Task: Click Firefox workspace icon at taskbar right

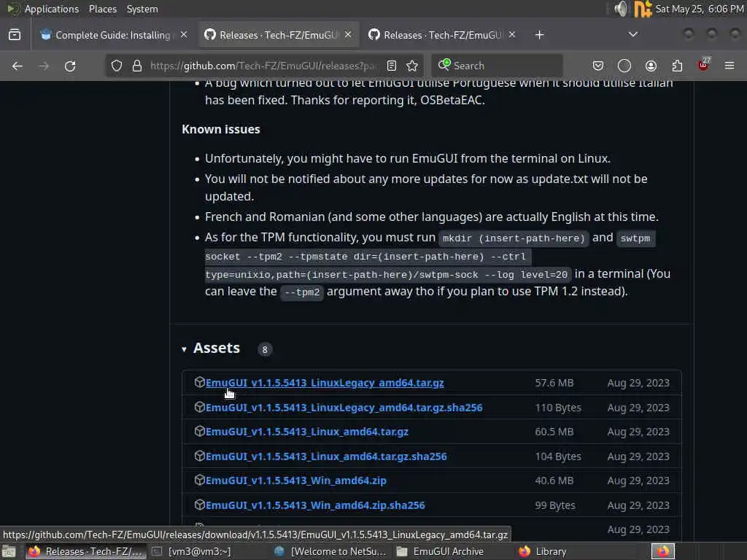Action: click(x=663, y=551)
